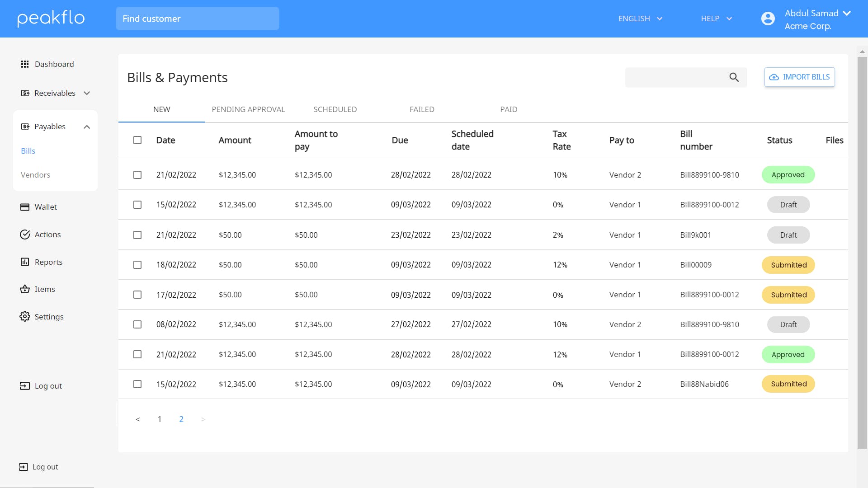Click the Items basket icon
Screen dimensions: 868x488
click(x=25, y=289)
